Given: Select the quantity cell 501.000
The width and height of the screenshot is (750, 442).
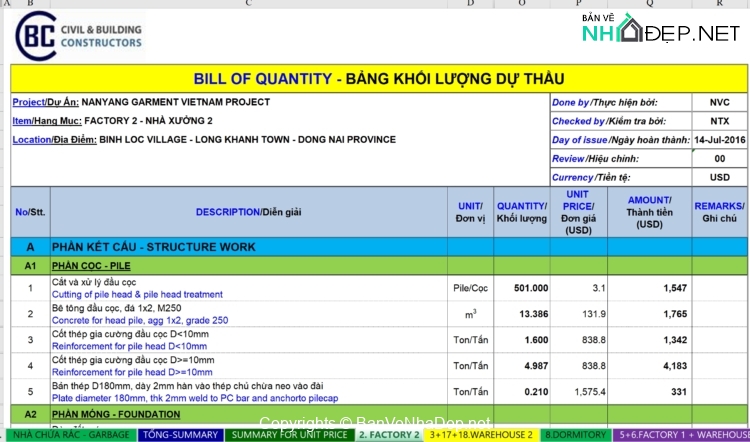Looking at the screenshot, I should [521, 288].
